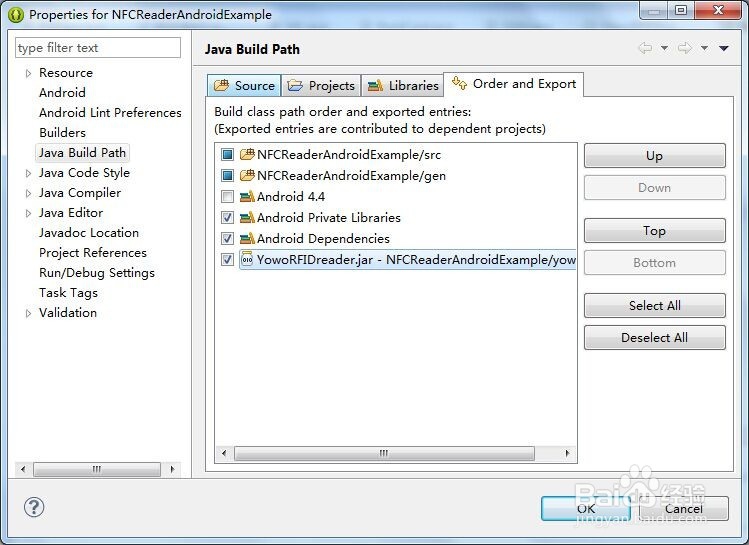Select the NFCReaderAndroidExample/src entry
The image size is (749, 545).
[x=349, y=154]
